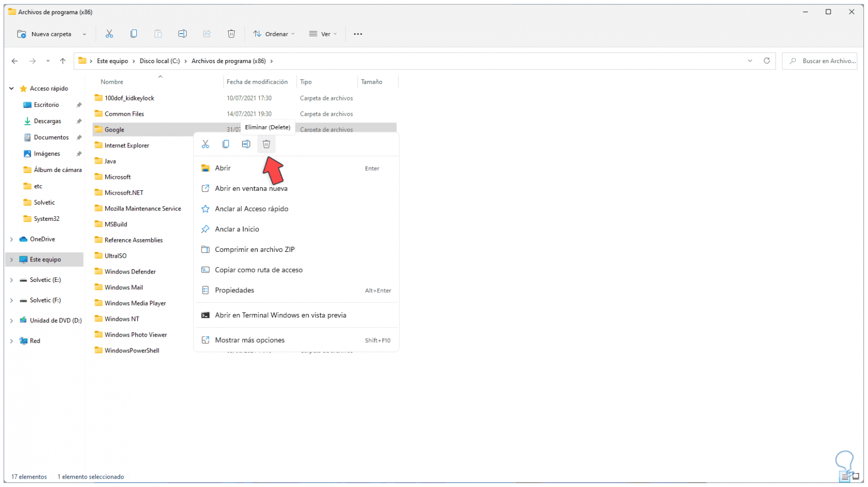Viewport: 868px width, 487px height.
Task: Select the Windows Defender folder
Action: (130, 272)
